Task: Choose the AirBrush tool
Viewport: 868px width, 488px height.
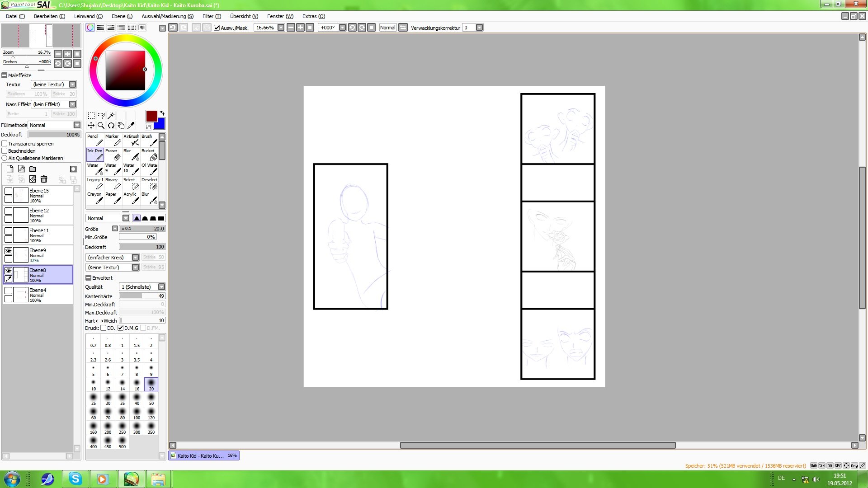Action: click(131, 140)
